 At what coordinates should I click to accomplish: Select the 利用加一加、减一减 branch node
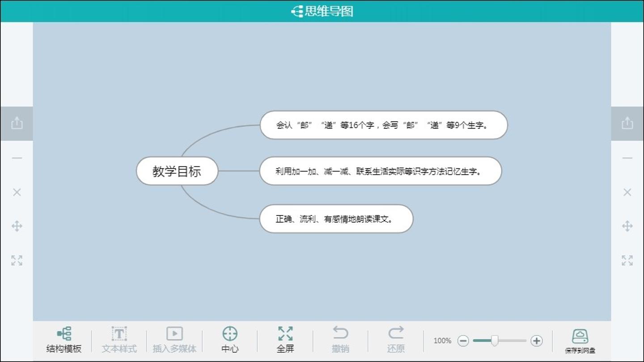click(x=380, y=171)
